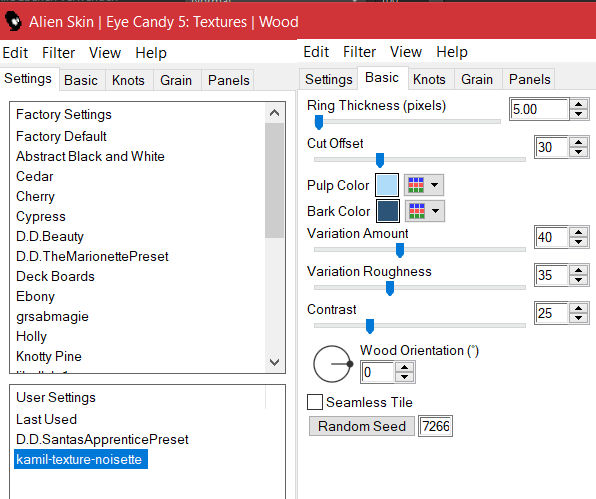Increase Cut Offset with up arrow
The width and height of the screenshot is (596, 499).
click(579, 143)
